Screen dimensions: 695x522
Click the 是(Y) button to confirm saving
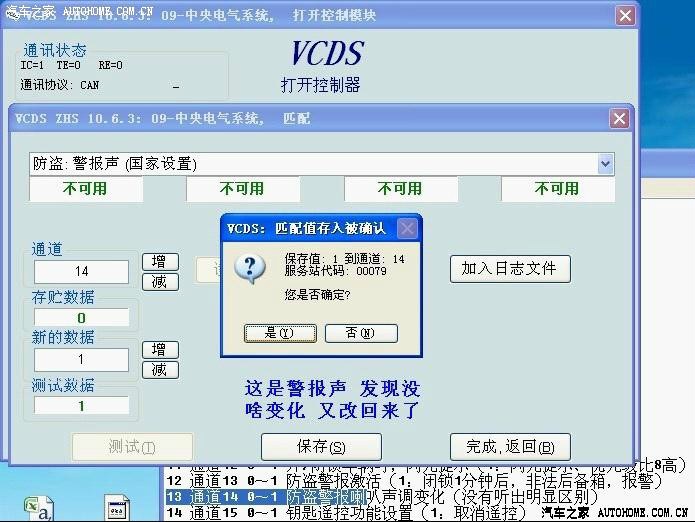coord(273,333)
